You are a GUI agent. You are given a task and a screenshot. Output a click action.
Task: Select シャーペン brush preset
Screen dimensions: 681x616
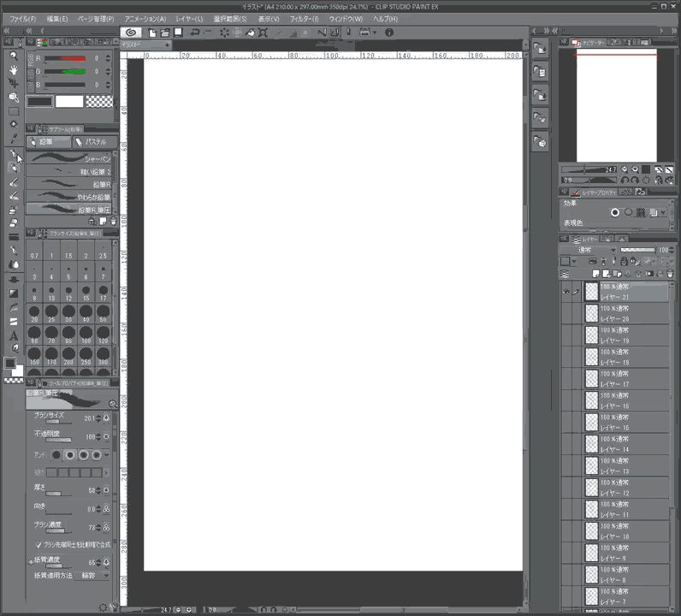coord(69,158)
